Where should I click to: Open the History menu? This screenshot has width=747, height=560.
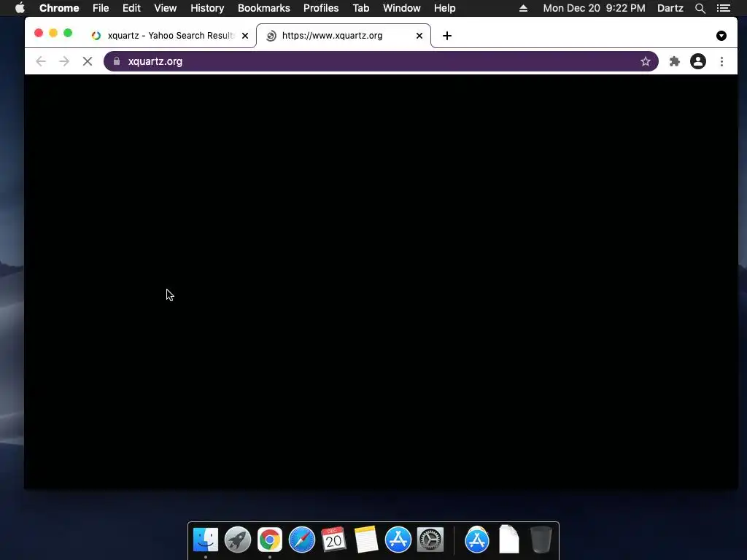(207, 8)
